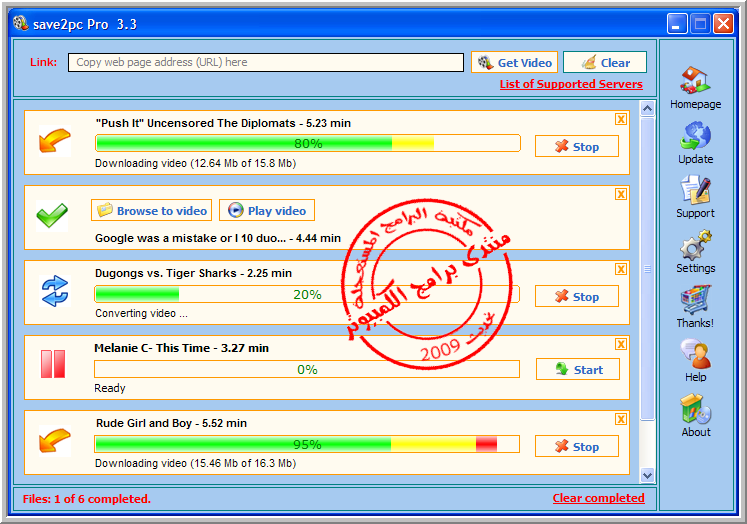Click Downloading video (12.64 Mb of 15.8 Mb) text
The image size is (747, 524).
click(x=195, y=163)
